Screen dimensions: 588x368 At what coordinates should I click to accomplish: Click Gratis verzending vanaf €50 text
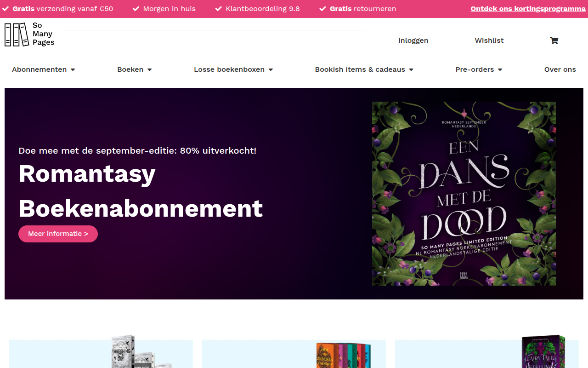(63, 9)
